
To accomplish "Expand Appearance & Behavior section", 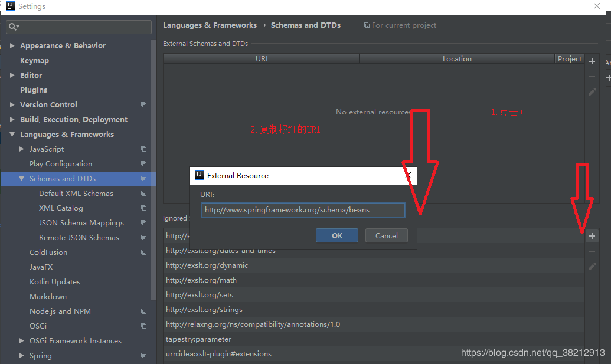I will 12,45.
